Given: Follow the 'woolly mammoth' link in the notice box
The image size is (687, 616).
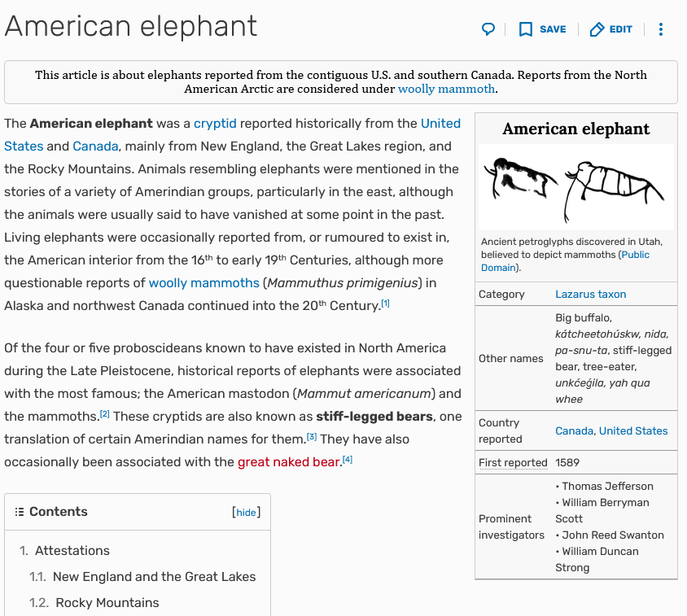Looking at the screenshot, I should [446, 89].
